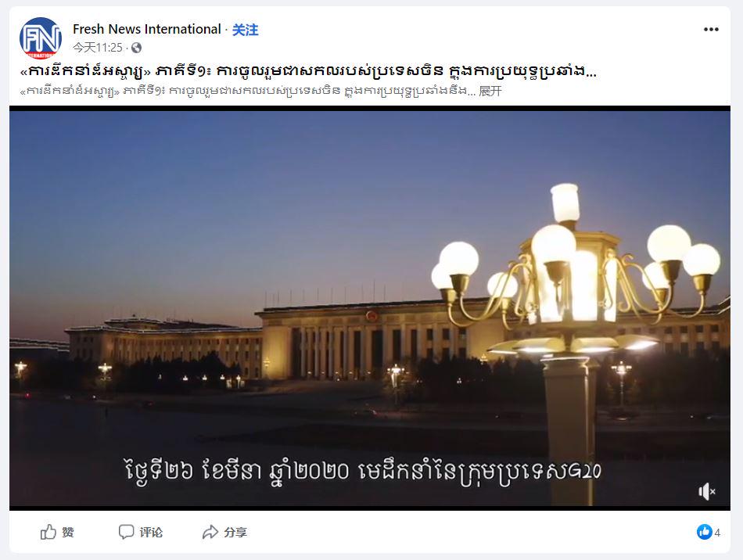Click the Khmer subtitle in video
The height and width of the screenshot is (560, 743).
click(363, 472)
